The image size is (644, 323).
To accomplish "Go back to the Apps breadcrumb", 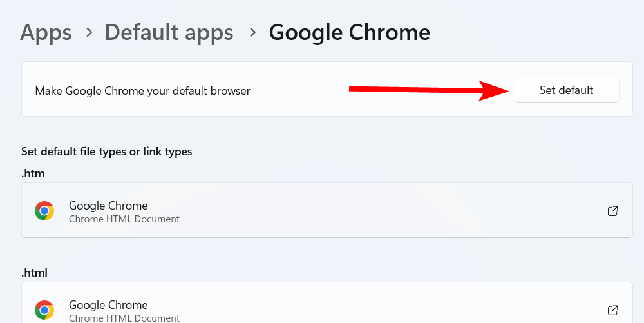I will click(x=46, y=32).
